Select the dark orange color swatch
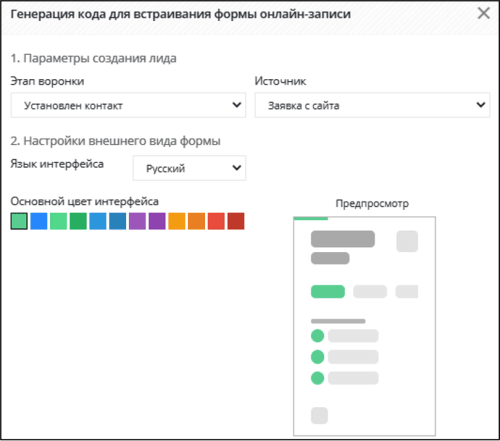500x441 pixels. click(x=196, y=221)
